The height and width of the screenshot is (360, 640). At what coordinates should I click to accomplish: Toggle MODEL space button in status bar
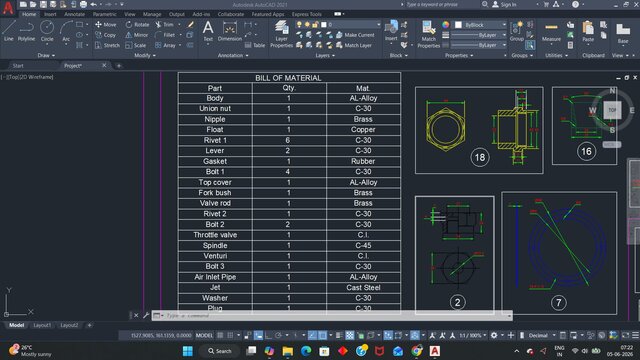pyautogui.click(x=204, y=336)
